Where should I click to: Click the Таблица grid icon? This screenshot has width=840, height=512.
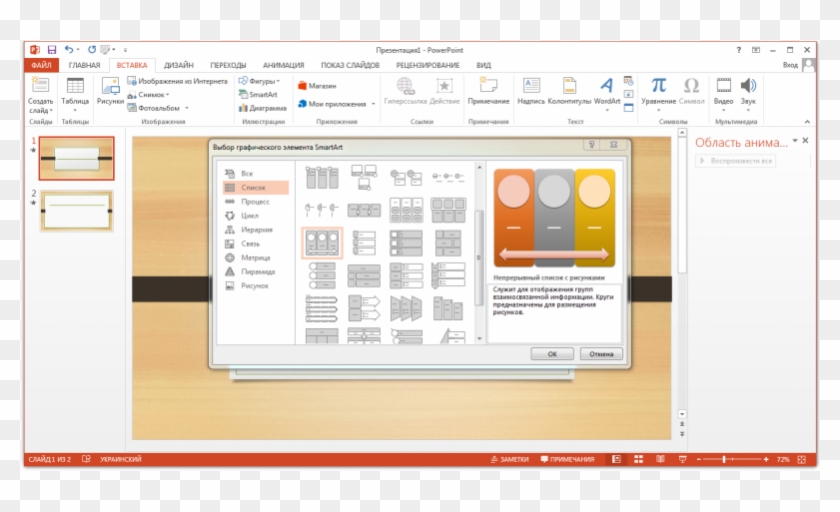pos(75,86)
